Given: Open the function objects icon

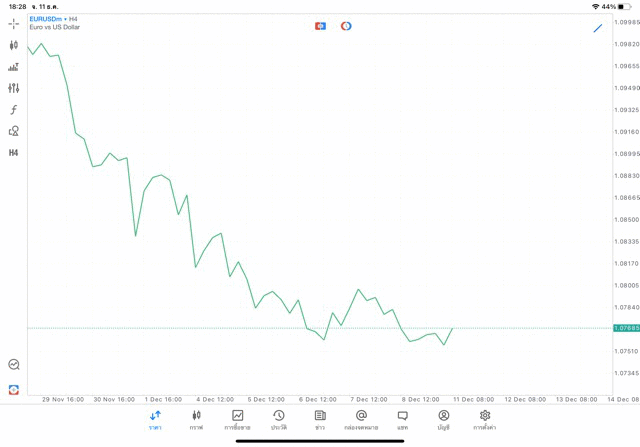Looking at the screenshot, I should click(13, 110).
